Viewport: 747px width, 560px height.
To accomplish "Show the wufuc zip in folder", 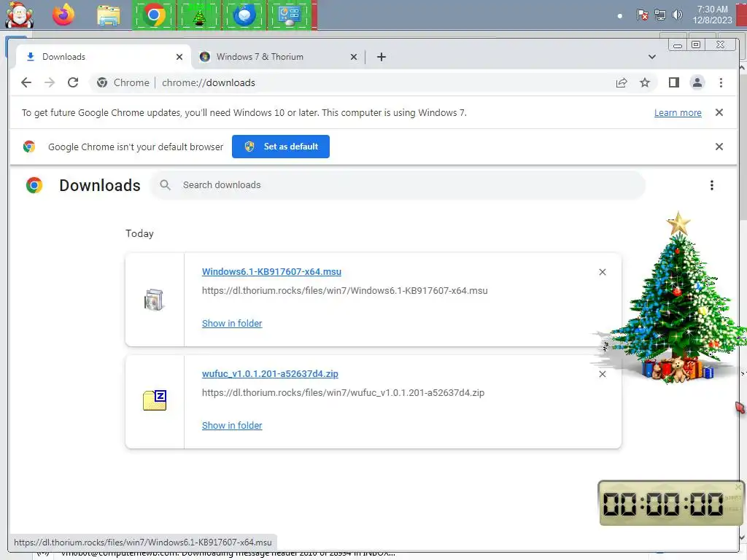I will pos(232,425).
